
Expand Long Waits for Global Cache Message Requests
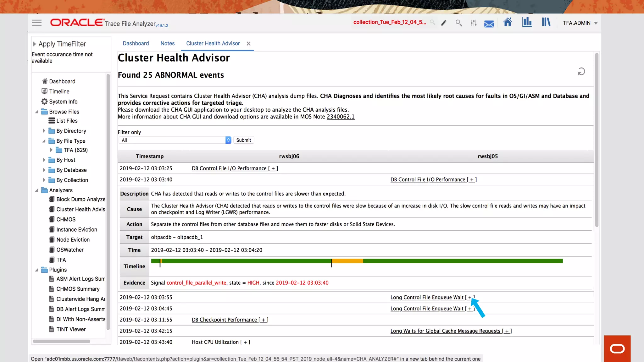tap(451, 331)
